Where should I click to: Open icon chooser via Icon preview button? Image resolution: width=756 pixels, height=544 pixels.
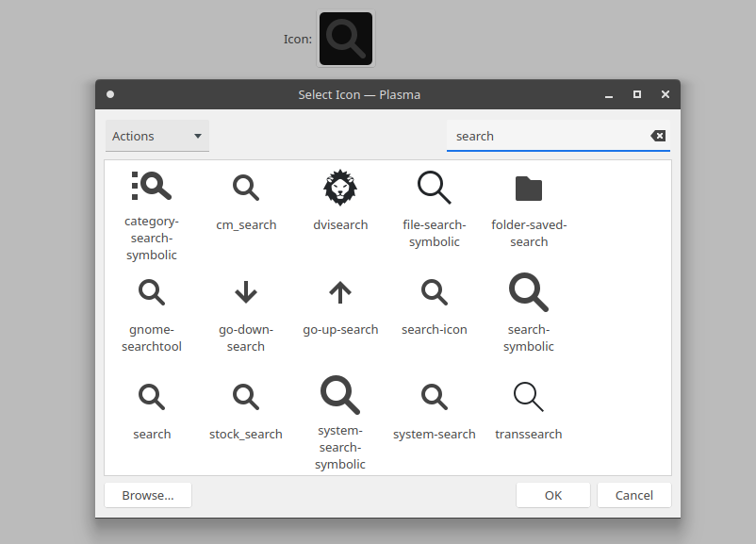coord(346,39)
